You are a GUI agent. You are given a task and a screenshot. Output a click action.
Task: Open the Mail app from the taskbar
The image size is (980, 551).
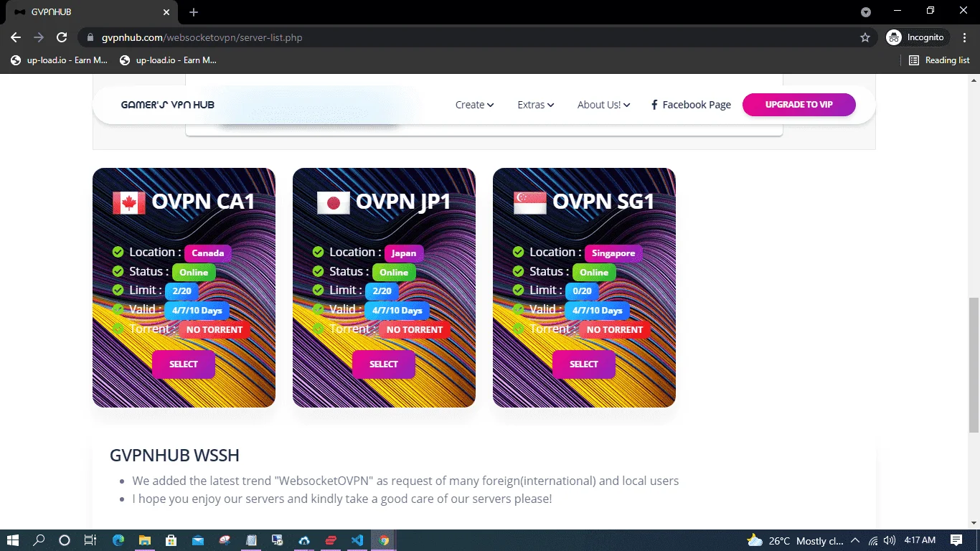coord(198,540)
